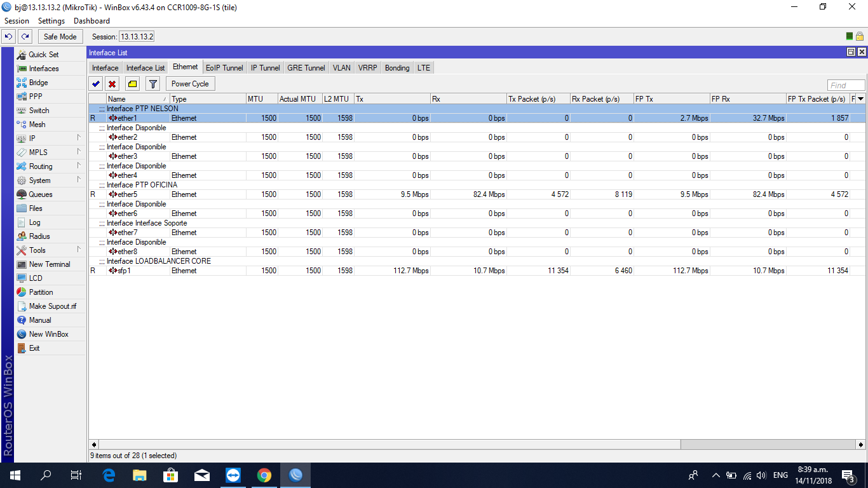Open LCD in sidebar

50,278
